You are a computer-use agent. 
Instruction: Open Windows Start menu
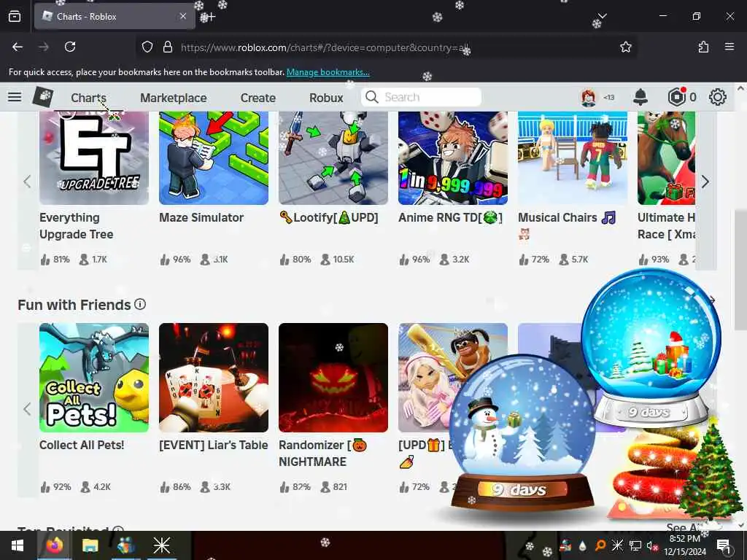[x=18, y=545]
